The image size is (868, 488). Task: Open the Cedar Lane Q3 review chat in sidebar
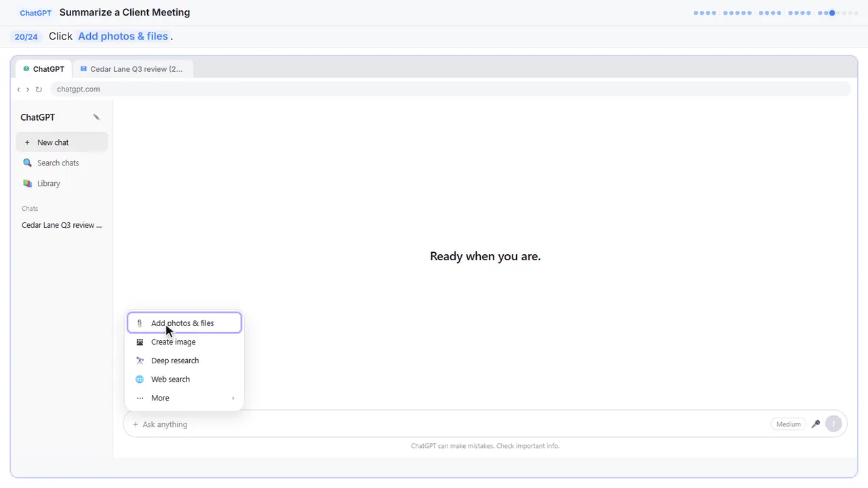tap(62, 225)
